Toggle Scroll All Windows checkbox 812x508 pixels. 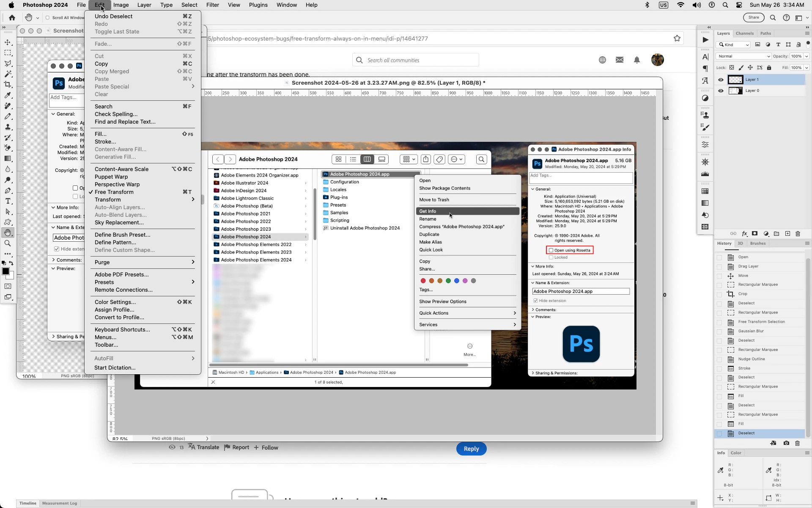click(x=48, y=18)
